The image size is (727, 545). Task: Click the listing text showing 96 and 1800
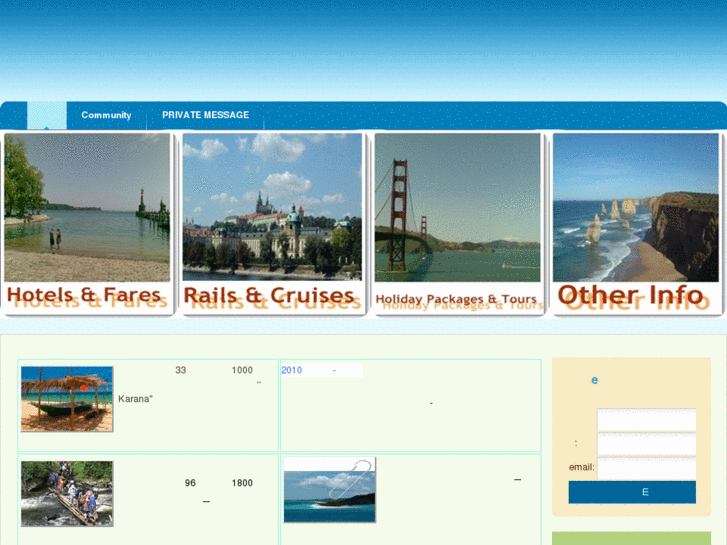(218, 483)
